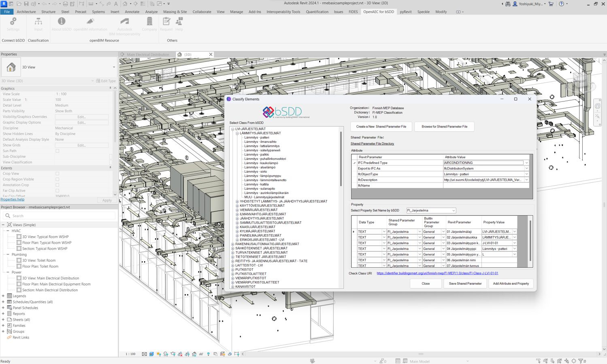
Task: Collapse the LVI-JÄRJESTELMÄT tree node
Action: pyautogui.click(x=232, y=129)
